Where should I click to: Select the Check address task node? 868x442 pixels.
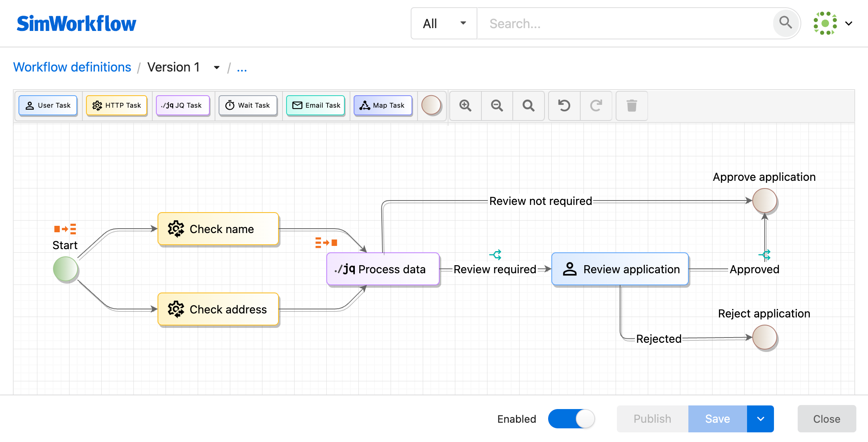pos(218,309)
